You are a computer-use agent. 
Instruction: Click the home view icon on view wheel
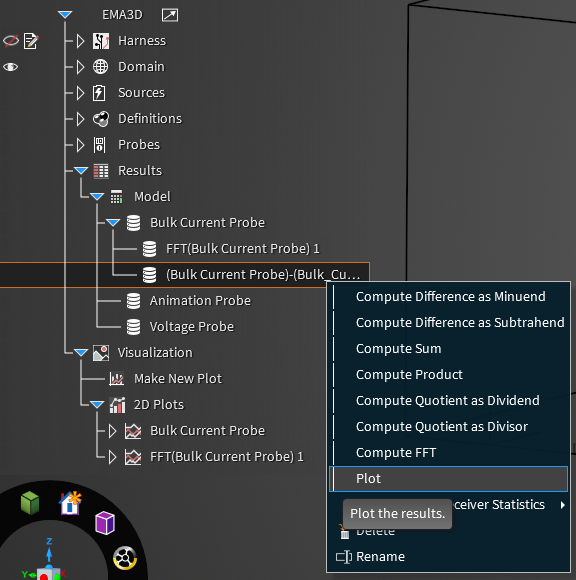70,503
